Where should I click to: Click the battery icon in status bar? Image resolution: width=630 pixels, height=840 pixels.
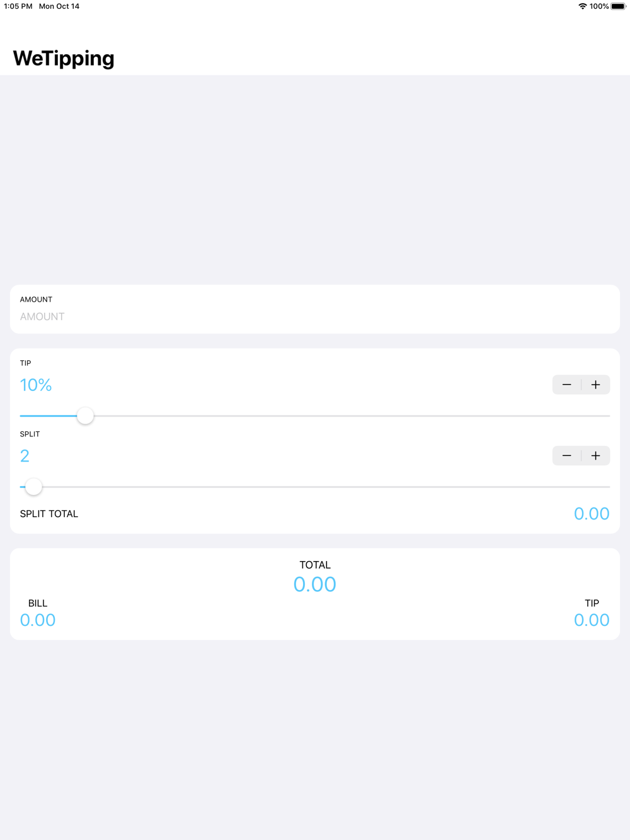(618, 6)
